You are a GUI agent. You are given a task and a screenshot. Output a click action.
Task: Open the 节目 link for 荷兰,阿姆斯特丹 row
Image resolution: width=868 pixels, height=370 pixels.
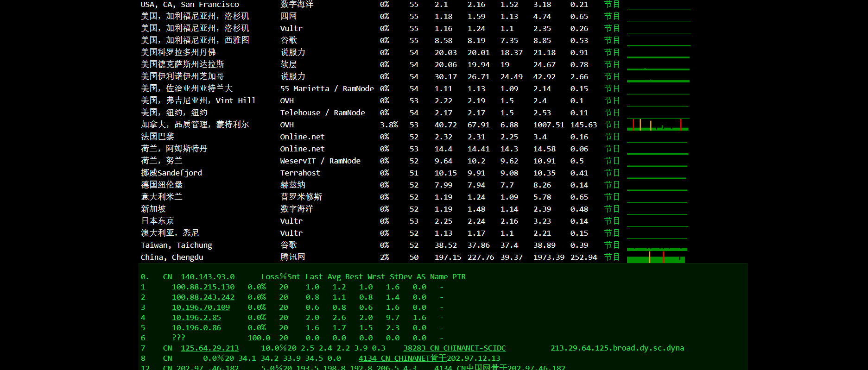[612, 149]
